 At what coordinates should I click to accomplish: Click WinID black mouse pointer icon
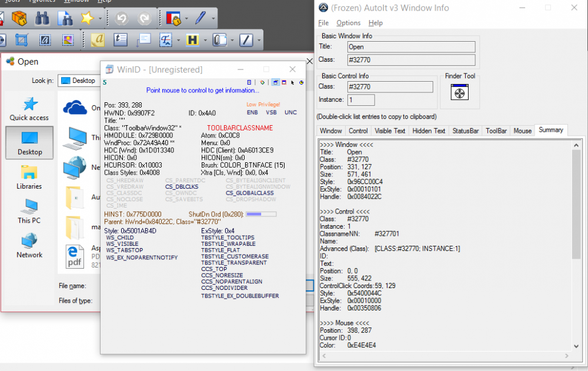point(292,82)
